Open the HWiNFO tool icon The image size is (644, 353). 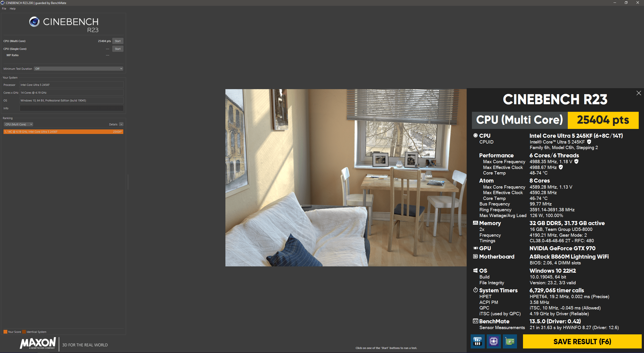[x=477, y=341]
